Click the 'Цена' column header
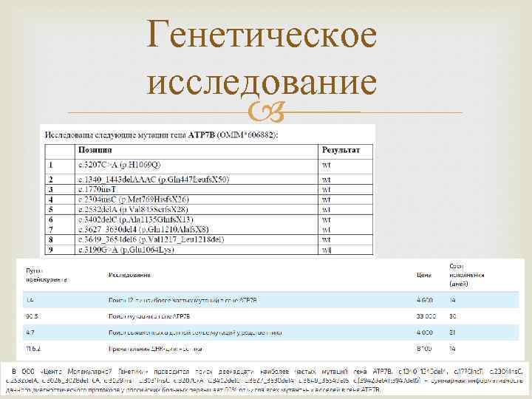The image size is (532, 399). click(x=424, y=275)
